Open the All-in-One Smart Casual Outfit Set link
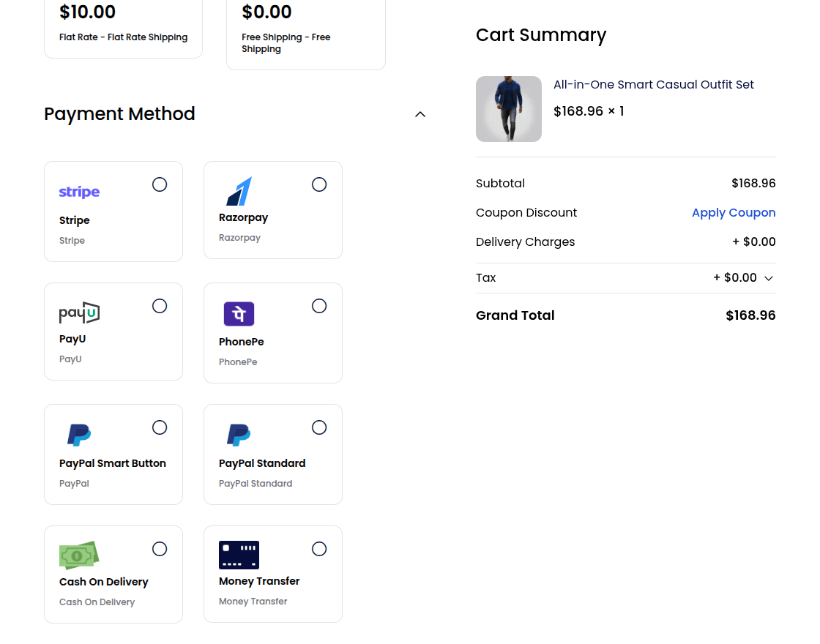 [x=653, y=85]
